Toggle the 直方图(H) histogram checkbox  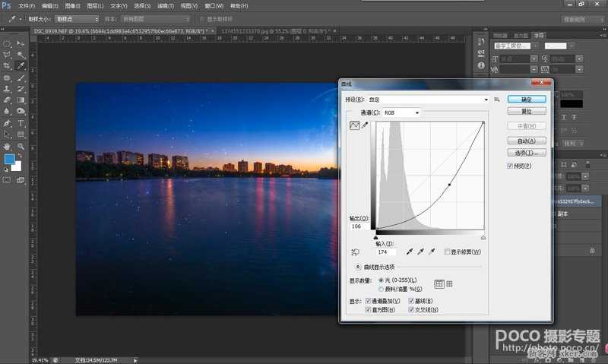(368, 310)
